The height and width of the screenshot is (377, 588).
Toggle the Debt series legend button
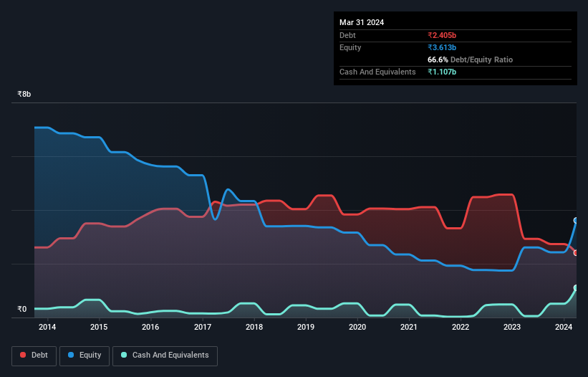pyautogui.click(x=34, y=355)
